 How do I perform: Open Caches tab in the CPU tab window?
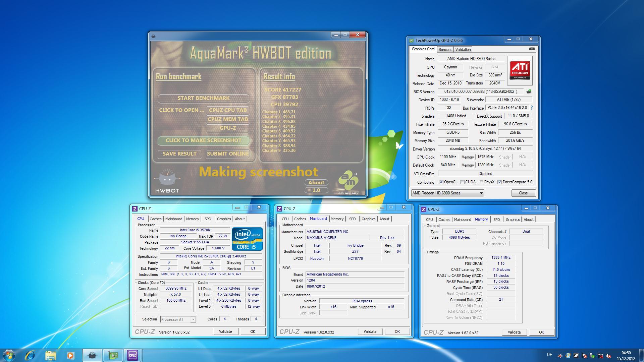(155, 219)
